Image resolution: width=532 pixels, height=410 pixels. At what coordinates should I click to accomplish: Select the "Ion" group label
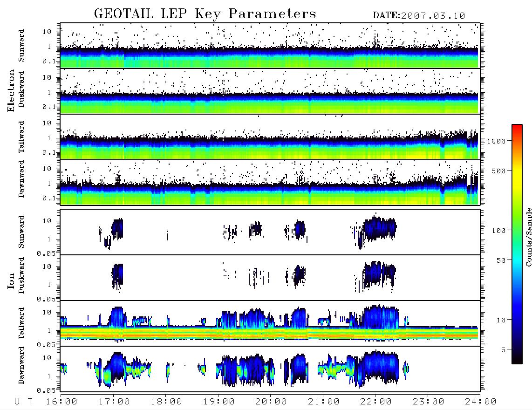(11, 281)
